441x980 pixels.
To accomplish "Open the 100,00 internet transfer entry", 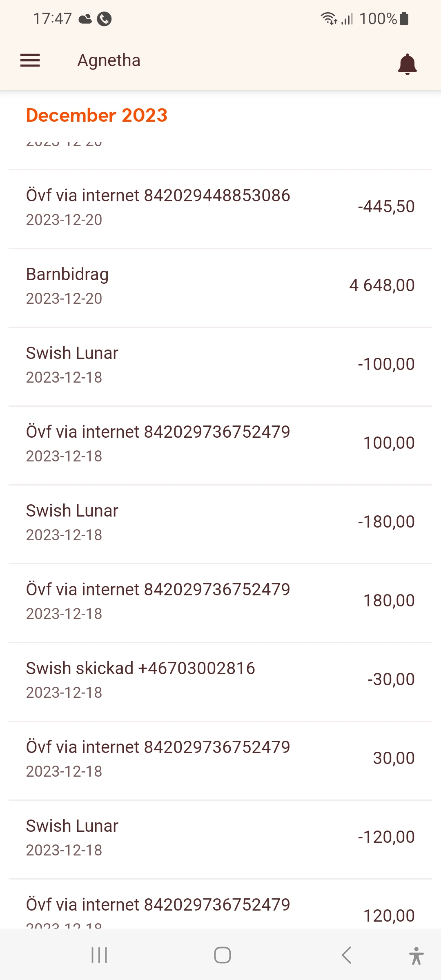I will tap(220, 443).
